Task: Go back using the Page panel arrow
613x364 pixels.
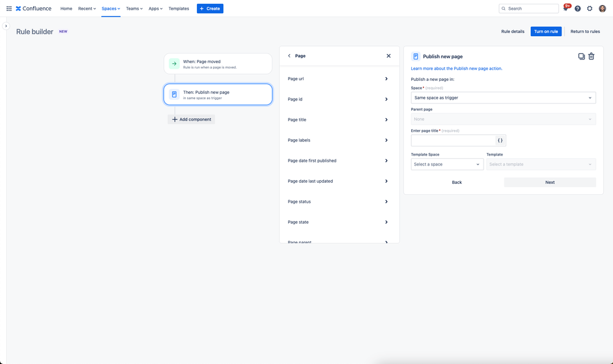Action: pyautogui.click(x=289, y=56)
